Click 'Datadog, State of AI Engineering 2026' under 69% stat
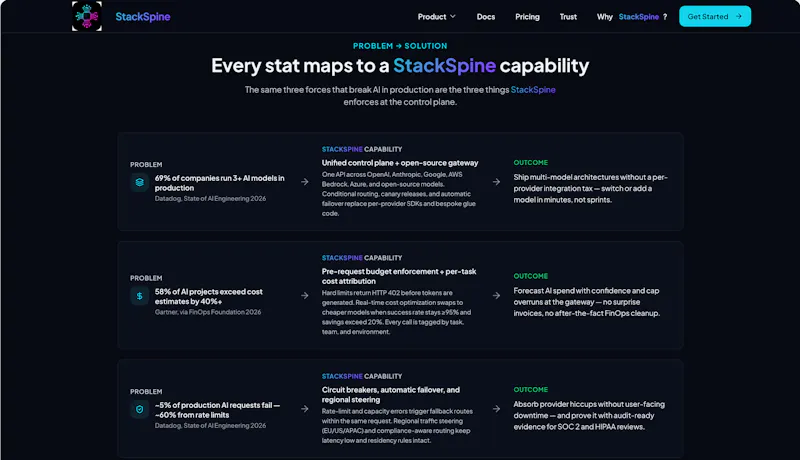 click(210, 198)
